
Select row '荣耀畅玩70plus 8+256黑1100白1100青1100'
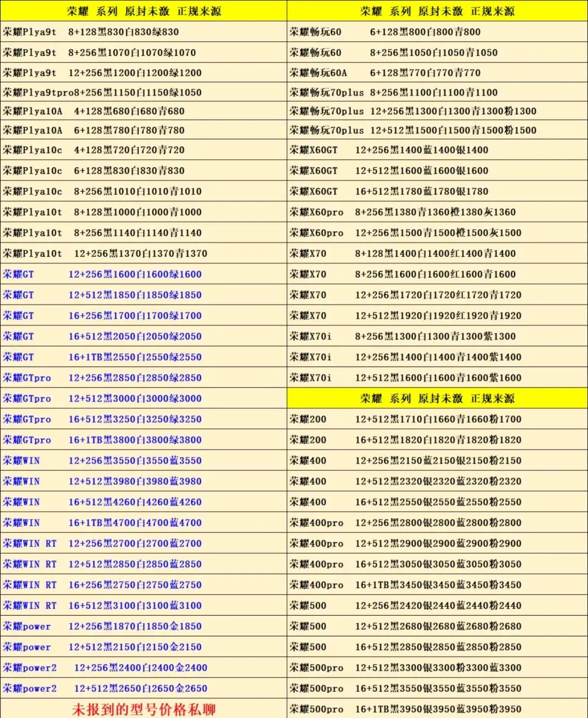437,93
